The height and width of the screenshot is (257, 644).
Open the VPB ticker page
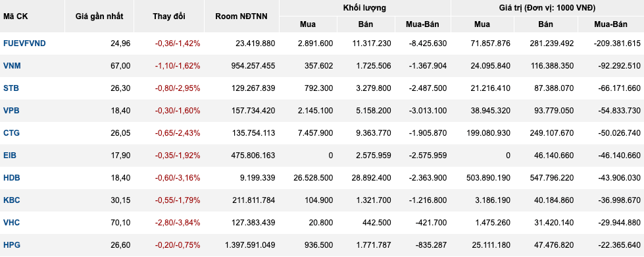click(x=11, y=111)
